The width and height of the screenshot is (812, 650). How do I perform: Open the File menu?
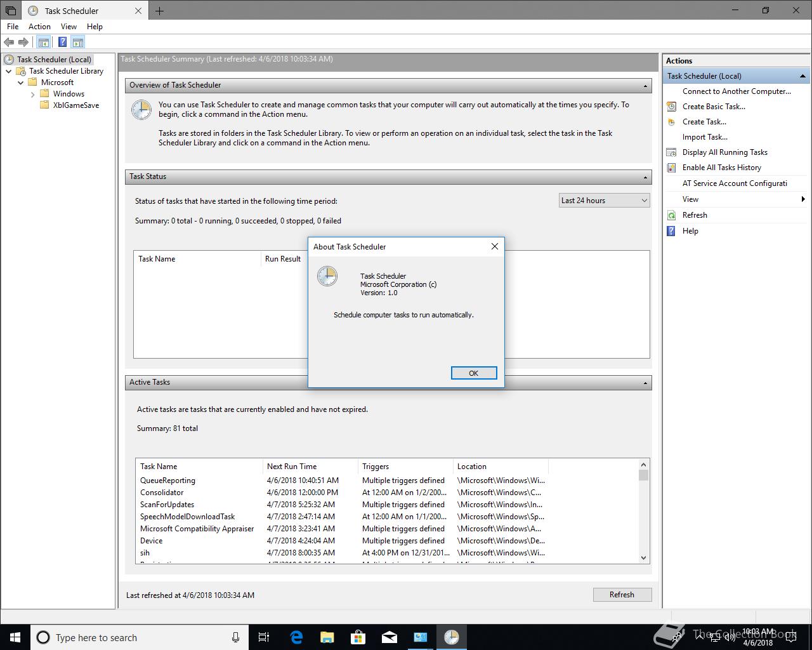click(x=13, y=27)
